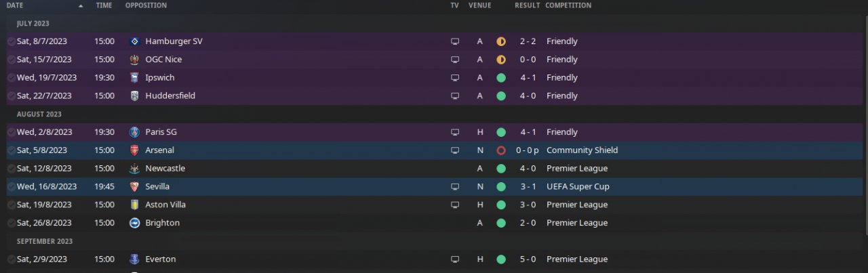Sort by the Opposition column header
868x273 pixels.
point(146,5)
